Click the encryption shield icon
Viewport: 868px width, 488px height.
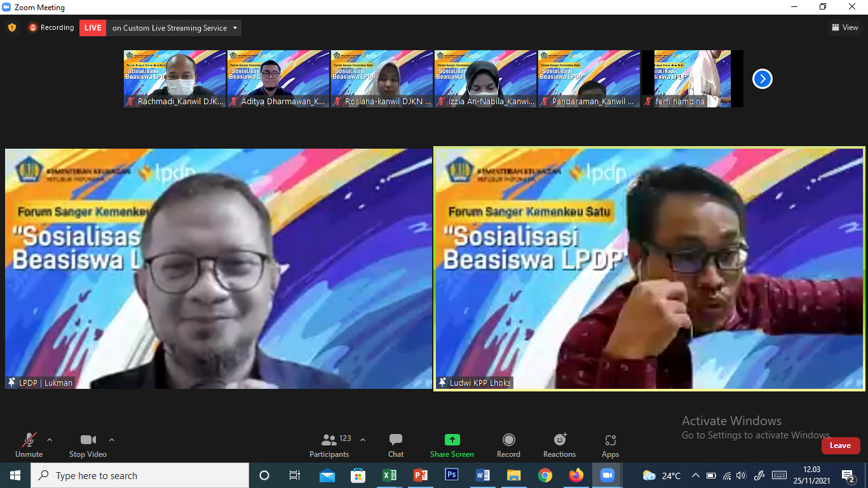click(12, 27)
